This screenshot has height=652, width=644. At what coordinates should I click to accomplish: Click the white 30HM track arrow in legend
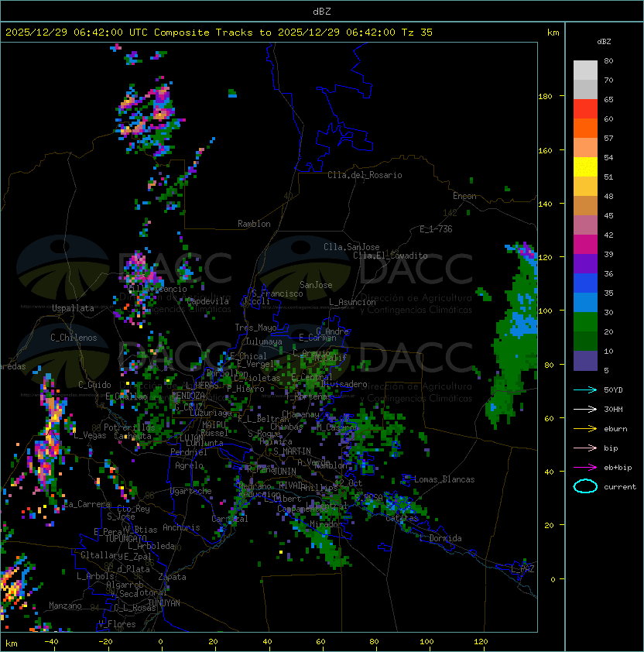(x=585, y=409)
